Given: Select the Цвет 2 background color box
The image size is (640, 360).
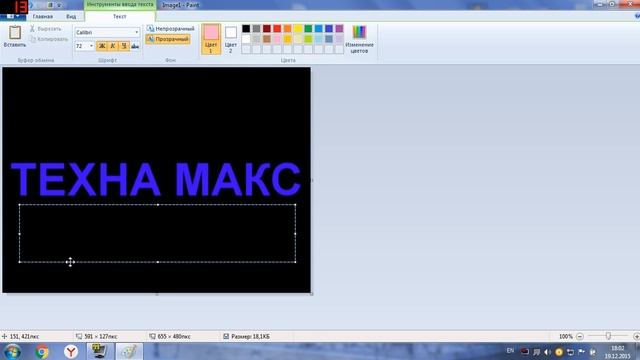Looking at the screenshot, I should pos(231,39).
